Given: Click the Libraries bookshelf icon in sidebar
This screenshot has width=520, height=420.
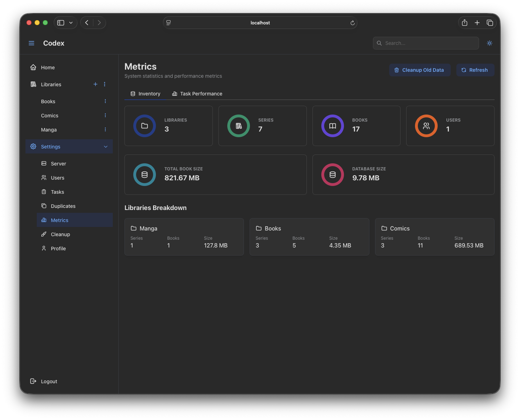Looking at the screenshot, I should click(33, 84).
